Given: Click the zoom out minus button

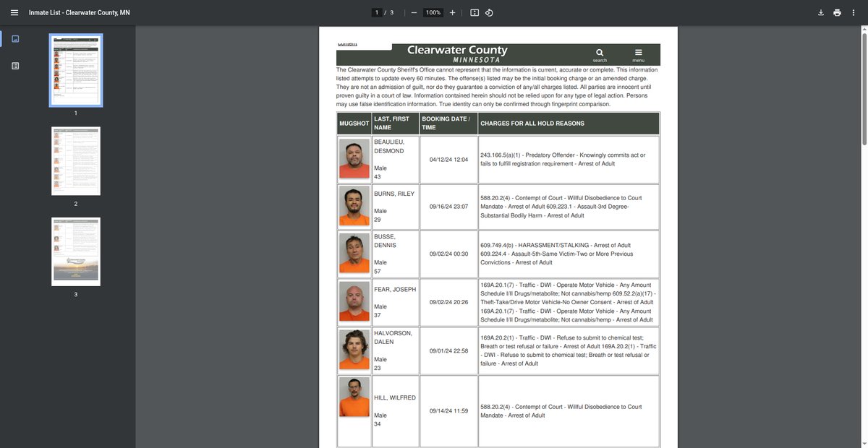Looking at the screenshot, I should [x=414, y=13].
